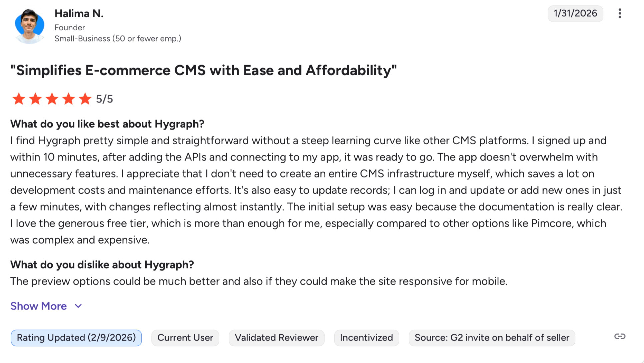Click the Small-Business company size label
644x363 pixels.
118,39
